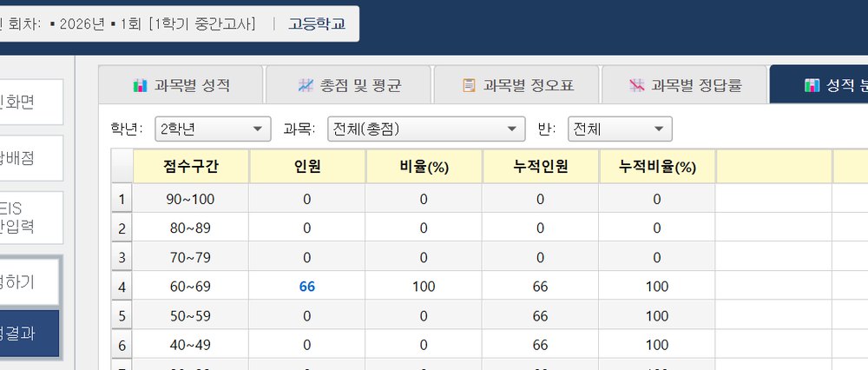Click the 40~49 score range cell

tap(190, 345)
